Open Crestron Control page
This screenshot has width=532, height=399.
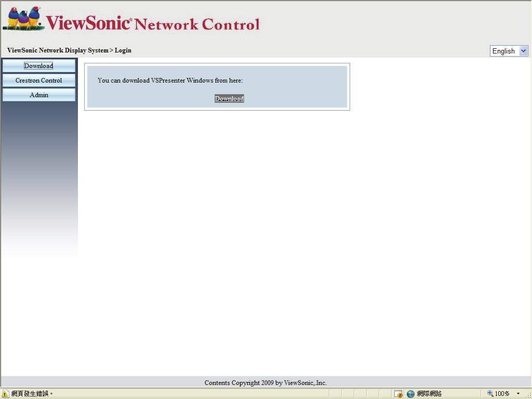click(x=38, y=81)
